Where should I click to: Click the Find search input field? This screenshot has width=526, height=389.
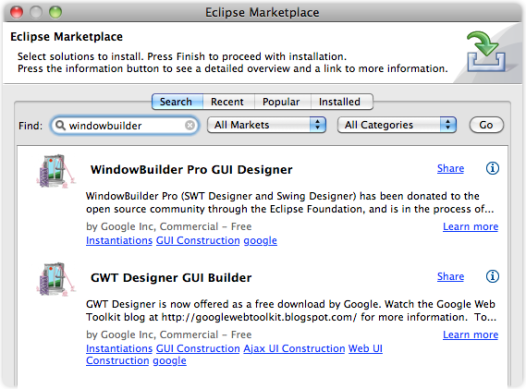point(124,125)
